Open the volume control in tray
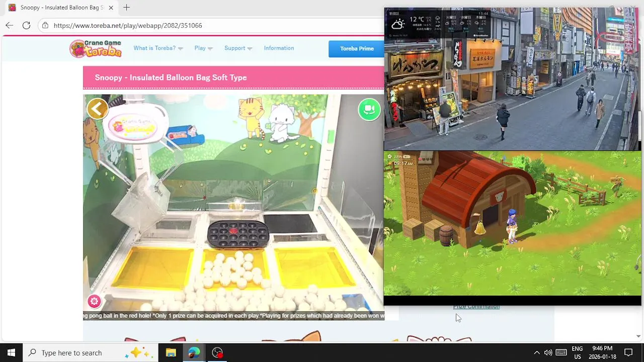This screenshot has width=644, height=362. tap(548, 352)
